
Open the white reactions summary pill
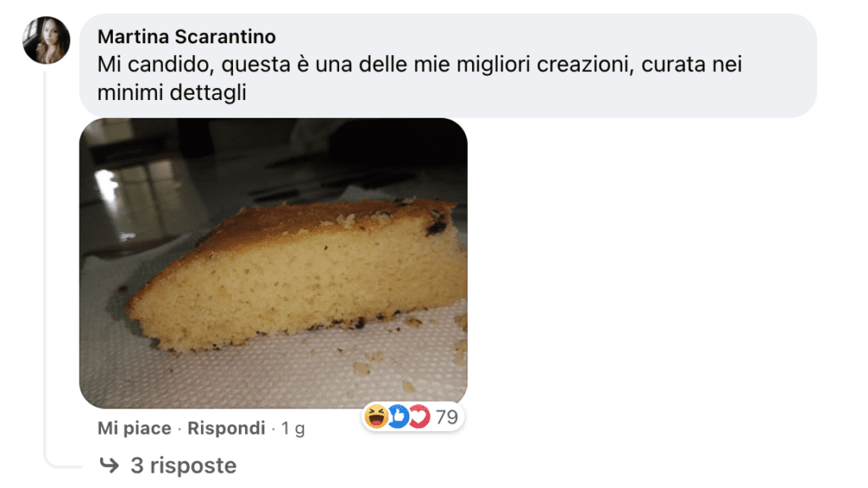[413, 417]
